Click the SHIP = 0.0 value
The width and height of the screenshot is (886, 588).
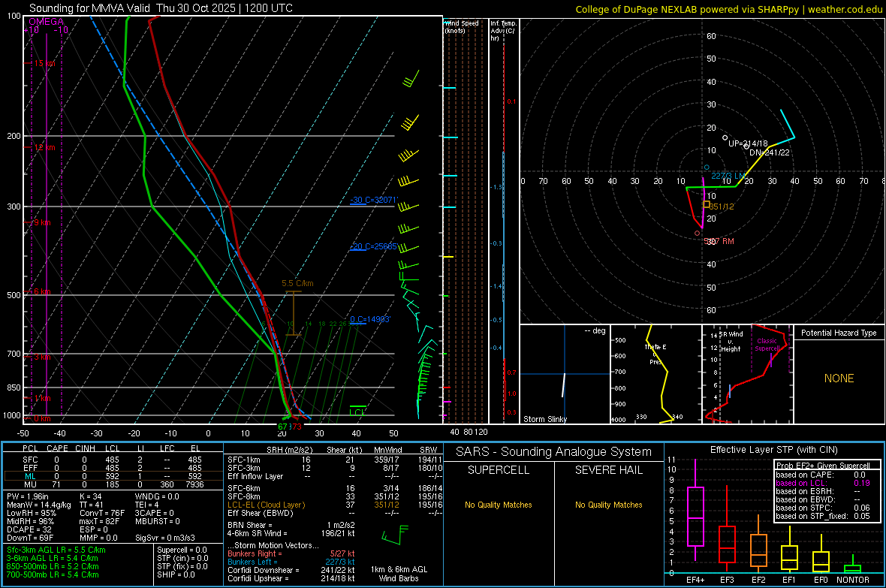pos(176,574)
